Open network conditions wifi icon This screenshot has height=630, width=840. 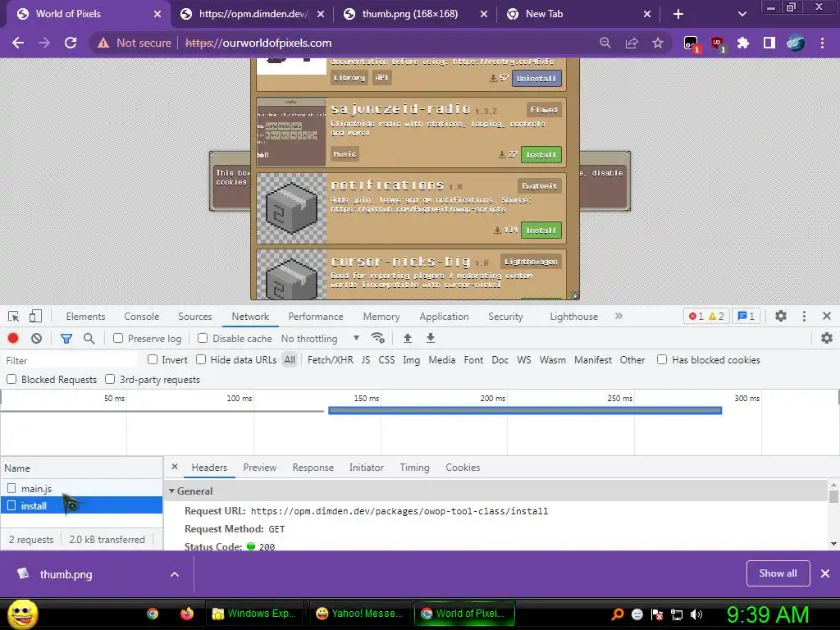[377, 338]
